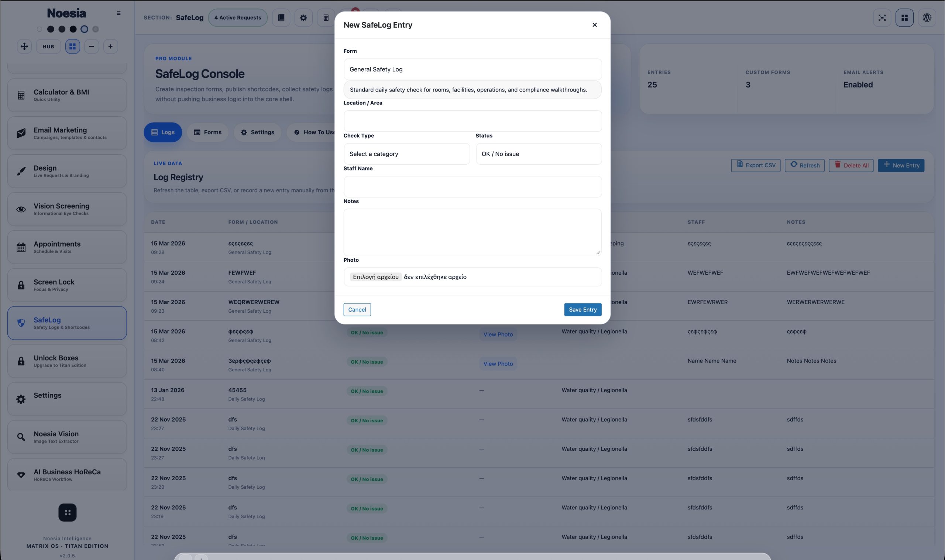View photo for 08:42 log entry
Screen dimensions: 945x560
pos(498,334)
